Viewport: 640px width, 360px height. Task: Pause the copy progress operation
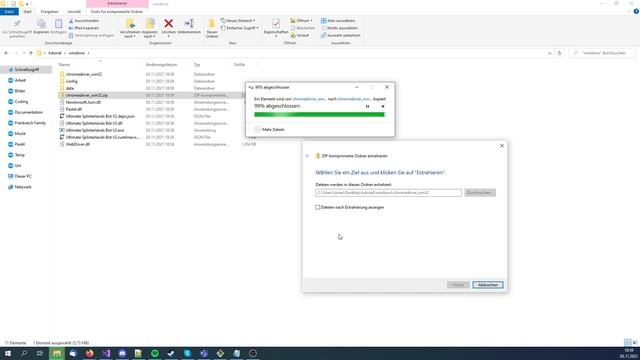pos(367,107)
